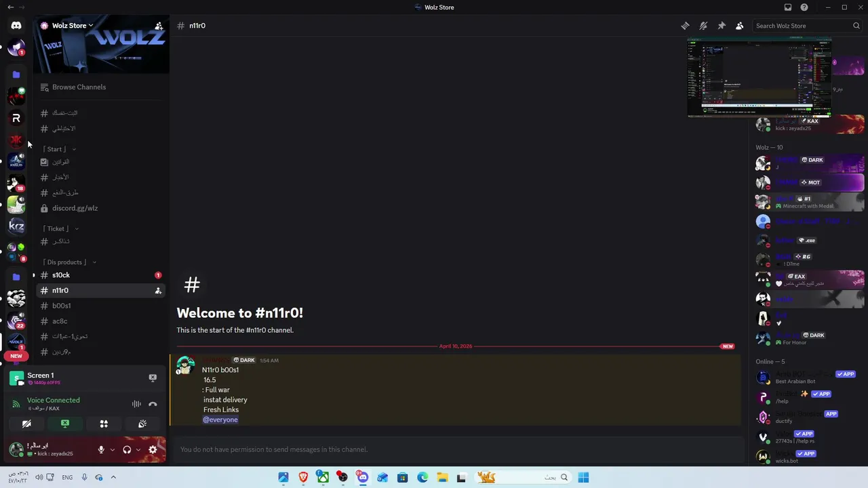Image resolution: width=868 pixels, height=488 pixels.
Task: Open the soundboard icon
Action: point(142,424)
